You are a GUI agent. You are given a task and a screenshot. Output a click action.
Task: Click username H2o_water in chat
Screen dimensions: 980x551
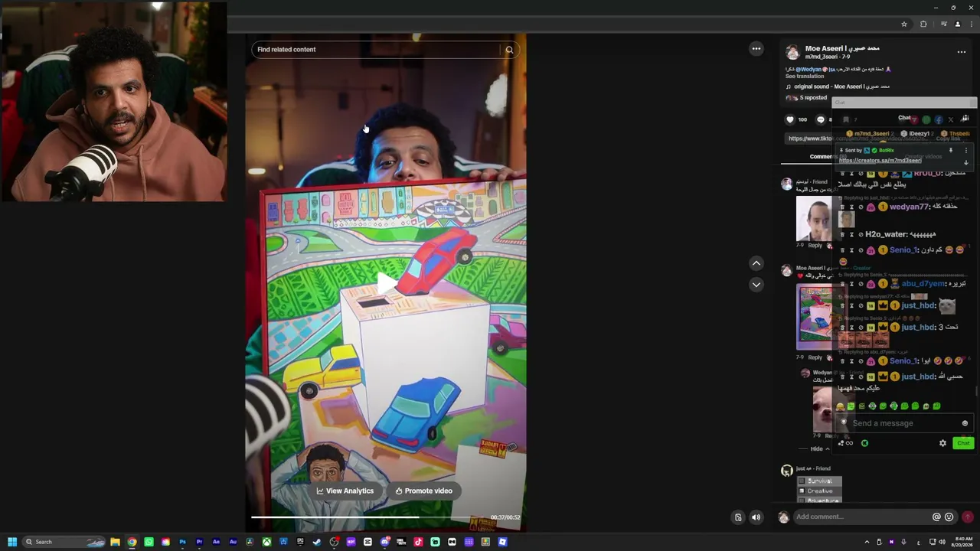click(886, 234)
